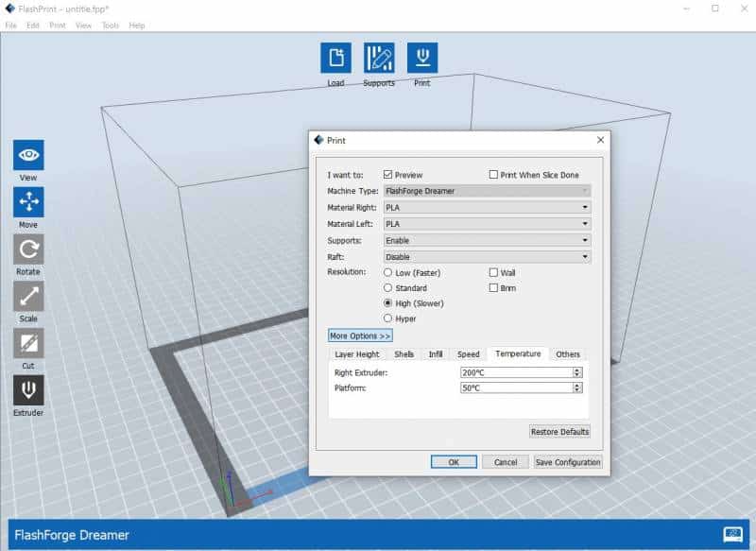The image size is (756, 551).
Task: Enable the Wall checkbox
Action: (493, 272)
